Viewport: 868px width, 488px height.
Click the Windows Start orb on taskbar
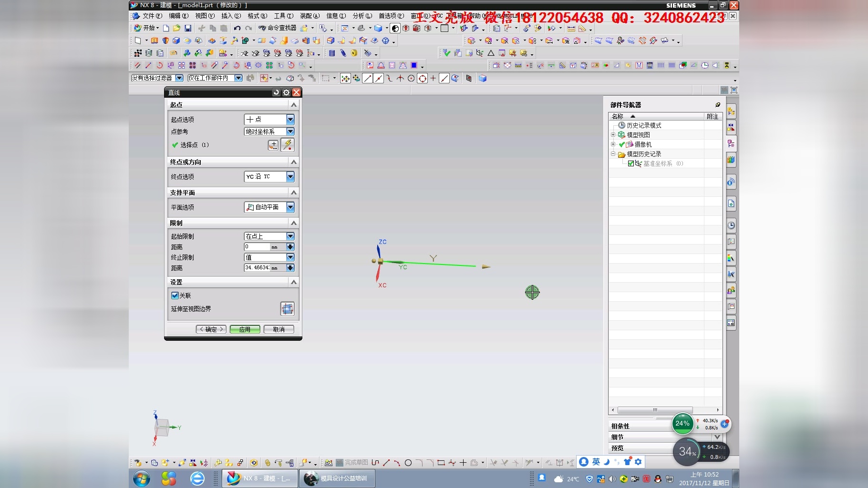pyautogui.click(x=142, y=478)
